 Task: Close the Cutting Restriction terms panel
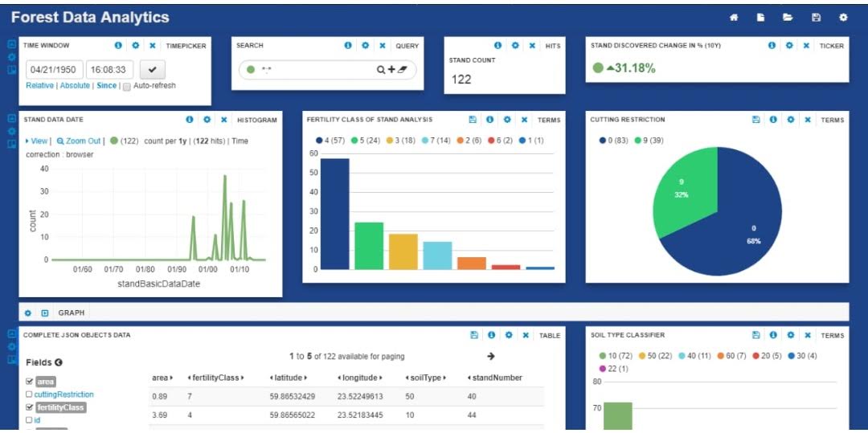pos(808,120)
